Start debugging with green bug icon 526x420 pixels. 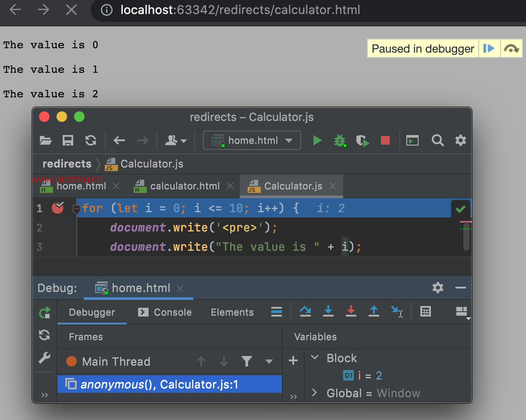point(340,140)
